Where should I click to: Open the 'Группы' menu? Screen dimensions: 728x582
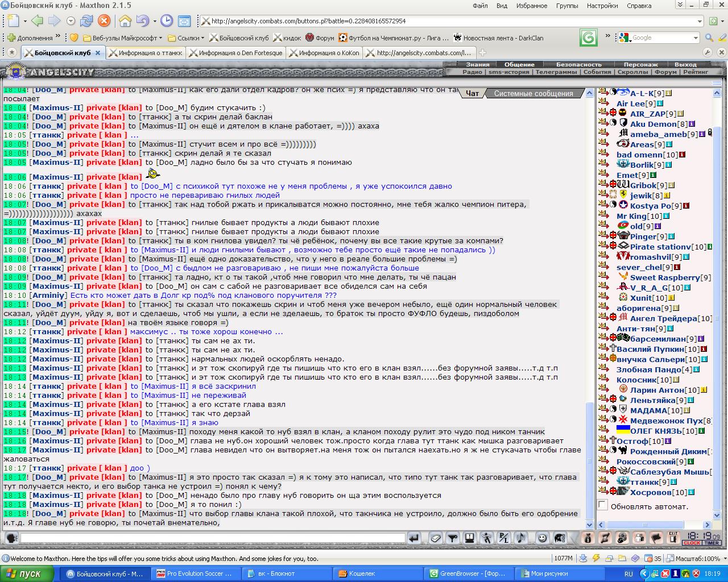coord(567,6)
